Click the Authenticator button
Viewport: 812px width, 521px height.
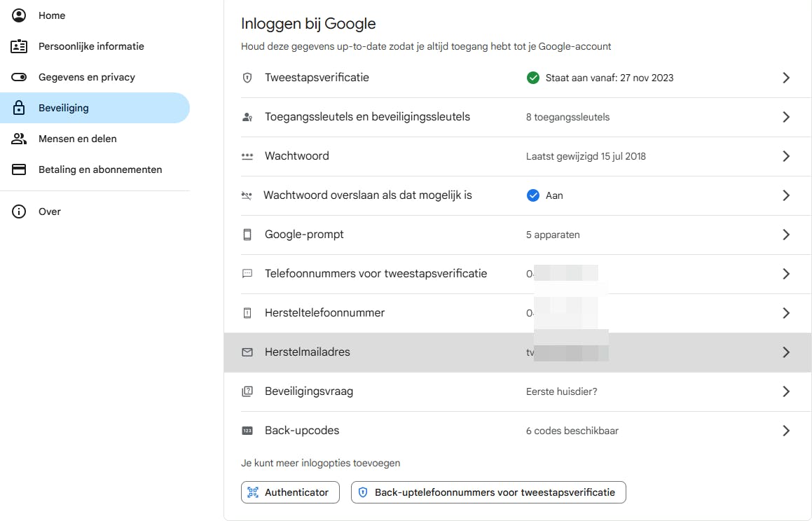[290, 492]
